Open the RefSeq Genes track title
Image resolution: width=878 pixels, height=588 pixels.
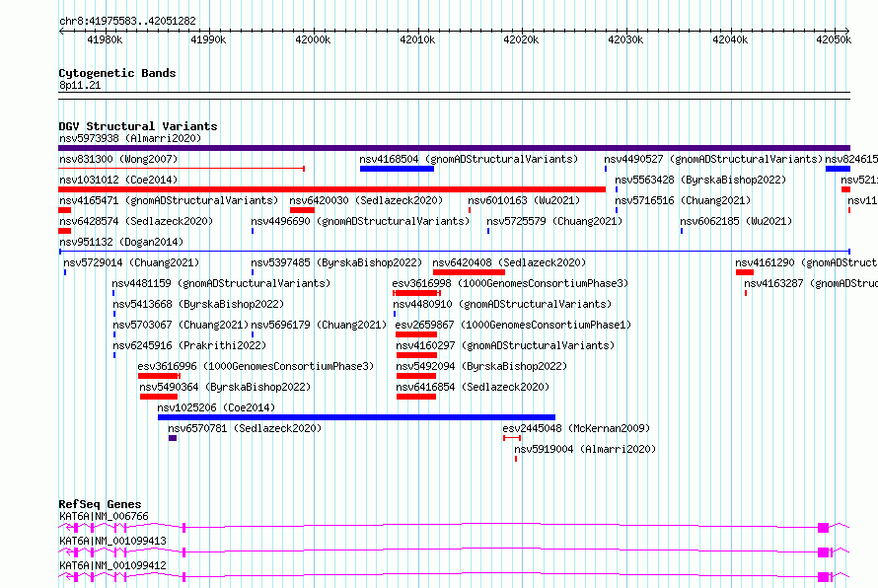tap(100, 504)
